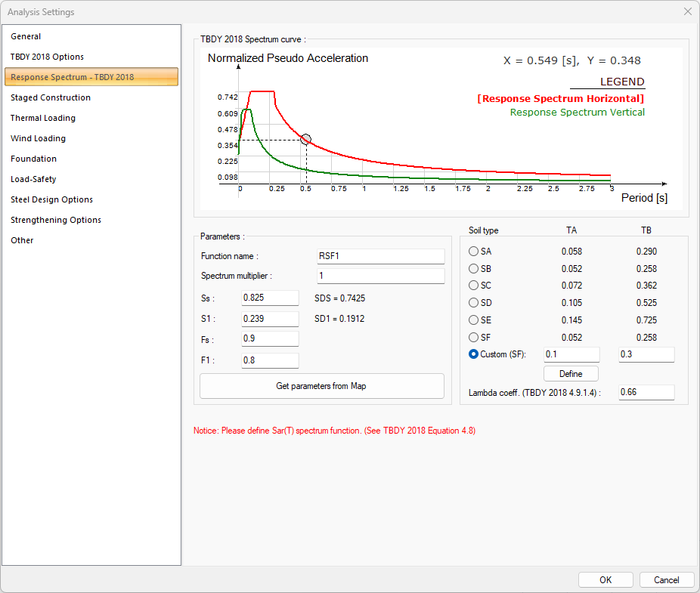Select the SA soil type radio button
The height and width of the screenshot is (593, 700).
474,252
